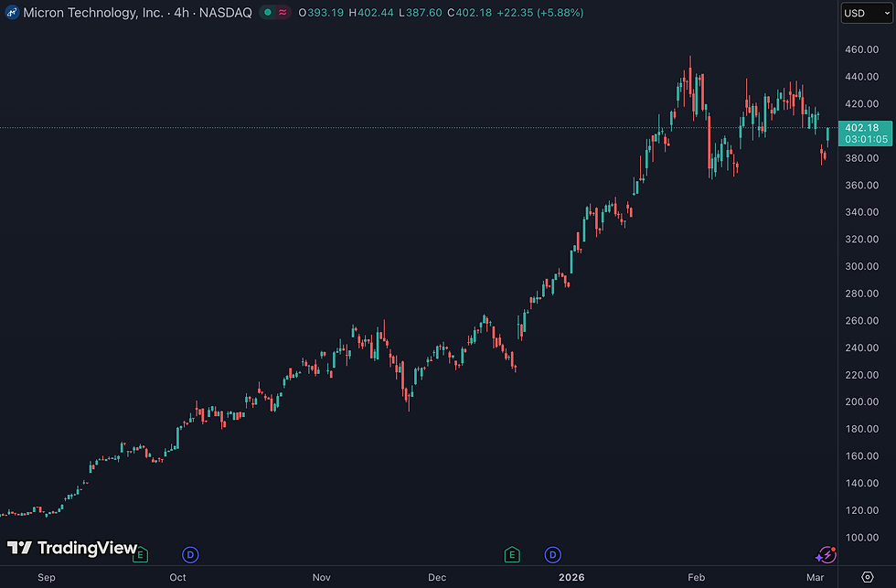Open the dividend D marker before 2026

click(x=552, y=555)
